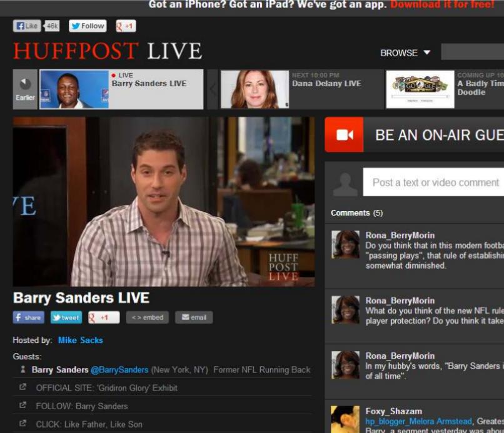Viewport: 504px width, 433px height.
Task: Click the Barry Sanders LIVE video title heading
Action: click(x=81, y=298)
